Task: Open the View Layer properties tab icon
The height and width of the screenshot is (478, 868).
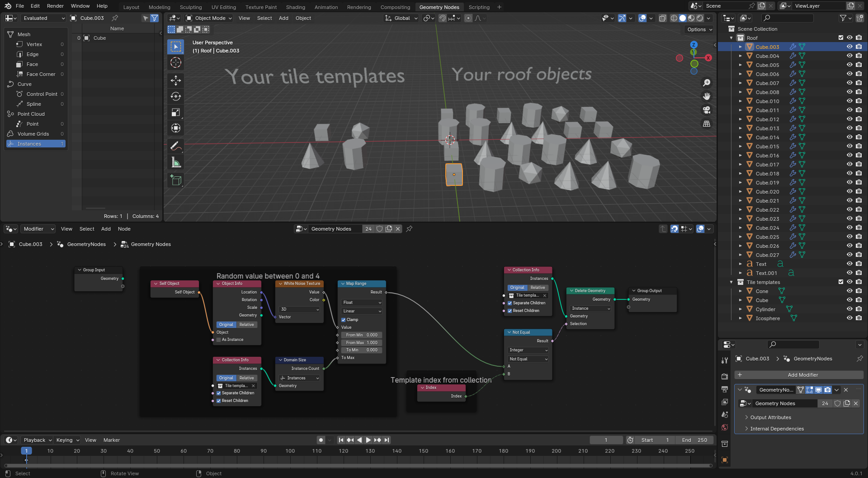Action: coord(725,402)
